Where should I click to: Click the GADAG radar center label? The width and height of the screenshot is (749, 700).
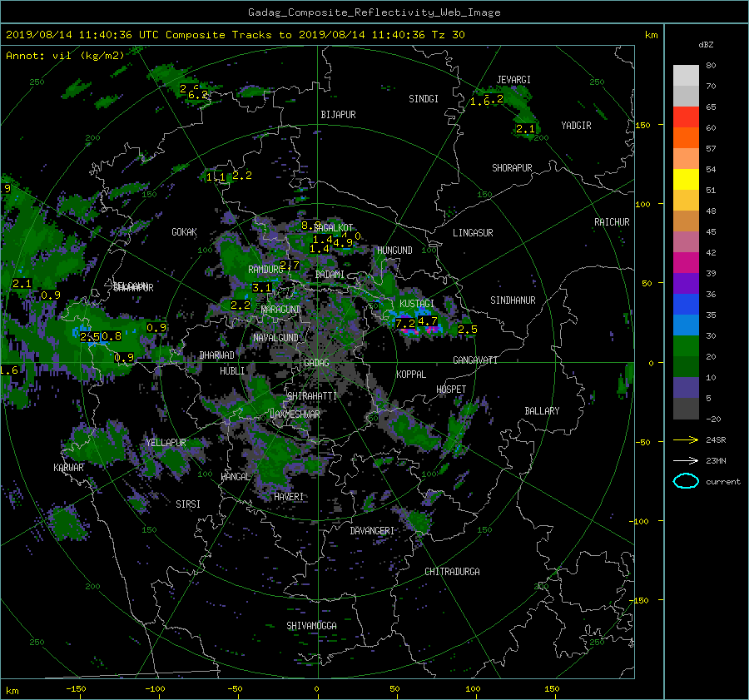[316, 363]
